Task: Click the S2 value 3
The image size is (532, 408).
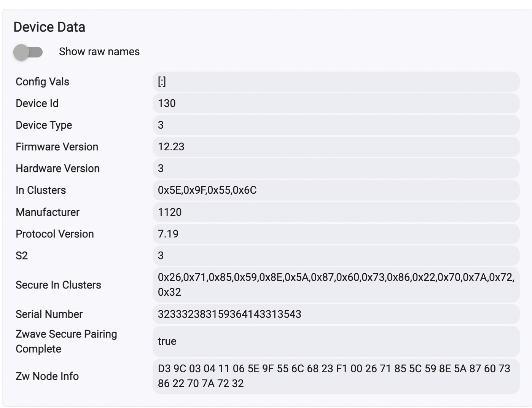Action: tap(336, 255)
